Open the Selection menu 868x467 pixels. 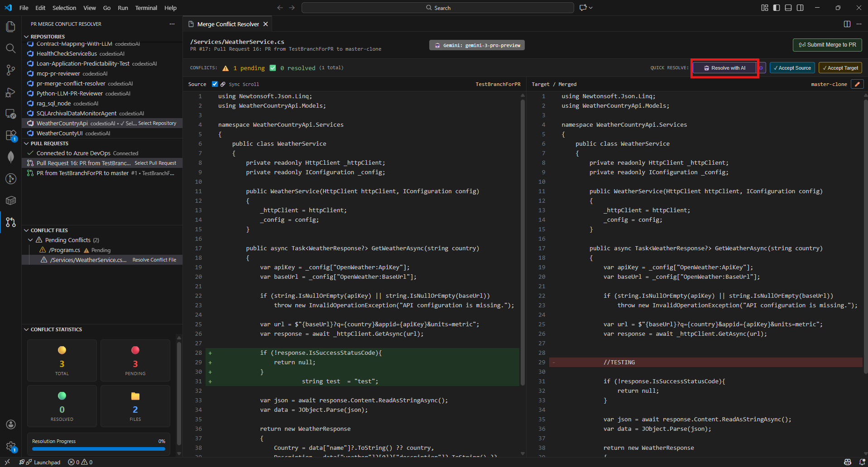pos(64,8)
